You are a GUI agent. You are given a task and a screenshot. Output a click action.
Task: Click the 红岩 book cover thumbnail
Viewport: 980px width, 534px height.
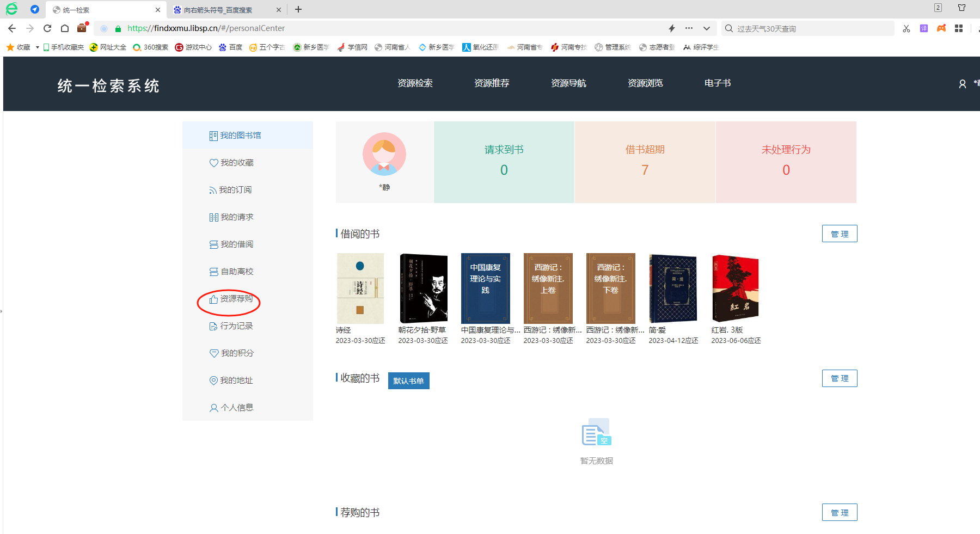point(735,289)
